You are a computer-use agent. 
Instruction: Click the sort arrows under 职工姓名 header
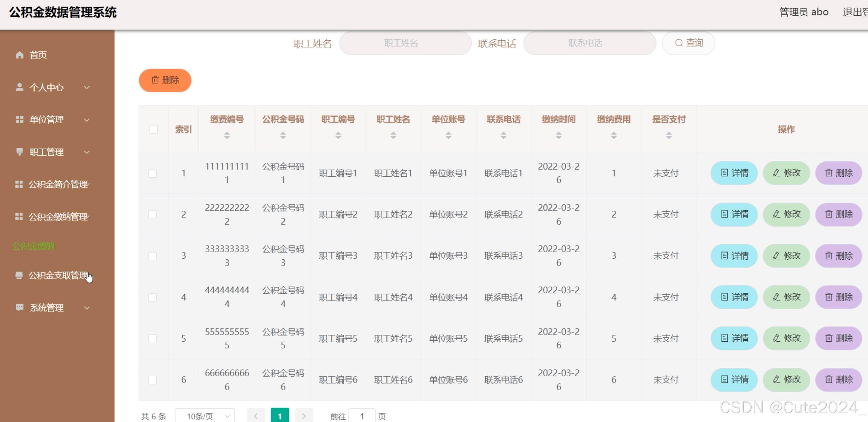393,135
